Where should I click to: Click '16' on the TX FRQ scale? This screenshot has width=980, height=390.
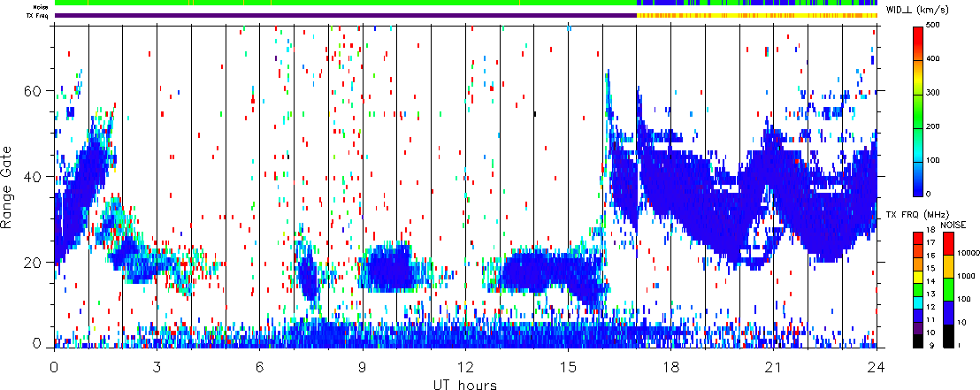[930, 256]
